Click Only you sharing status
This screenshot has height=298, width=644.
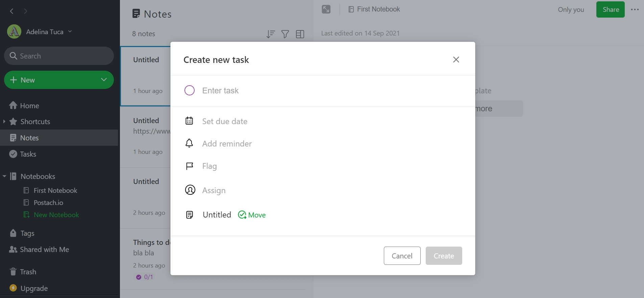[571, 9]
